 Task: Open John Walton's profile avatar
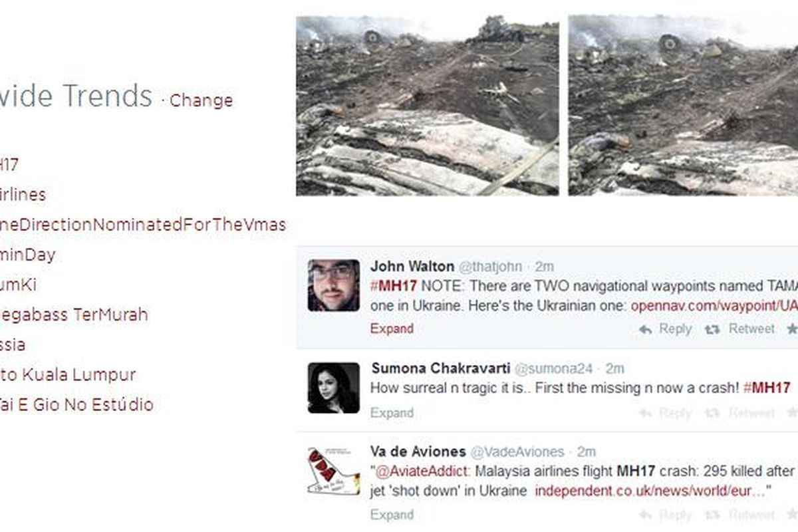pyautogui.click(x=334, y=285)
